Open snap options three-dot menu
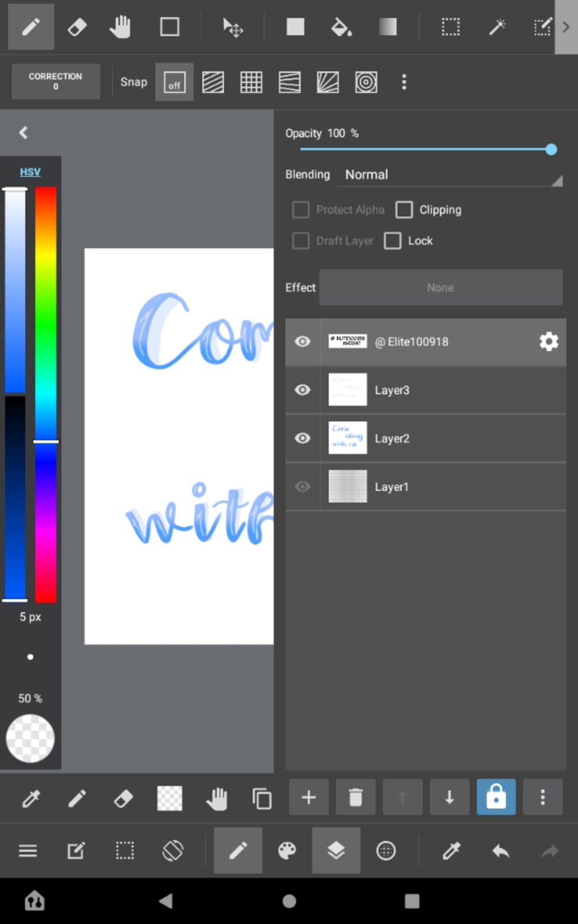 (x=404, y=82)
